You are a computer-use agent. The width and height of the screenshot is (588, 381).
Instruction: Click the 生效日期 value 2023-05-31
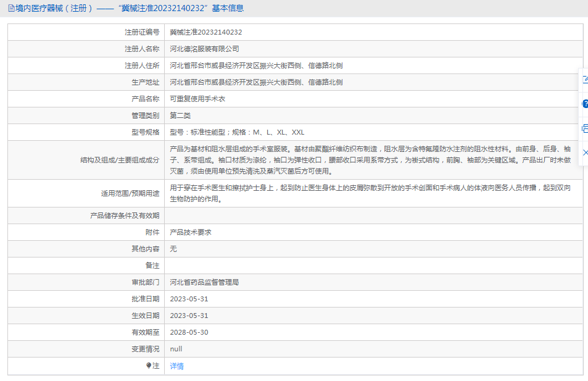189,316
